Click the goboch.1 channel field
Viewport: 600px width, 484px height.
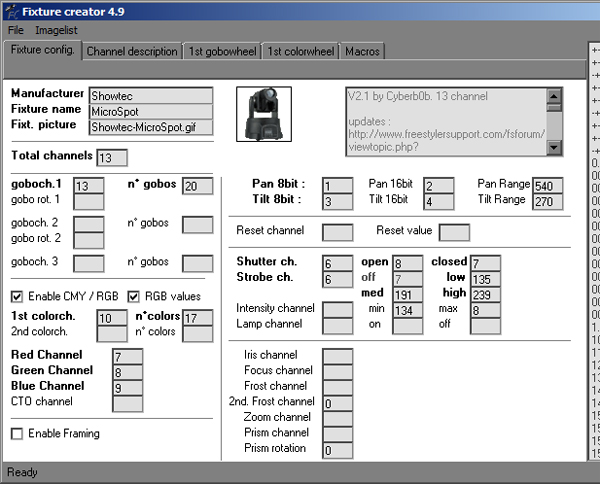pyautogui.click(x=88, y=186)
